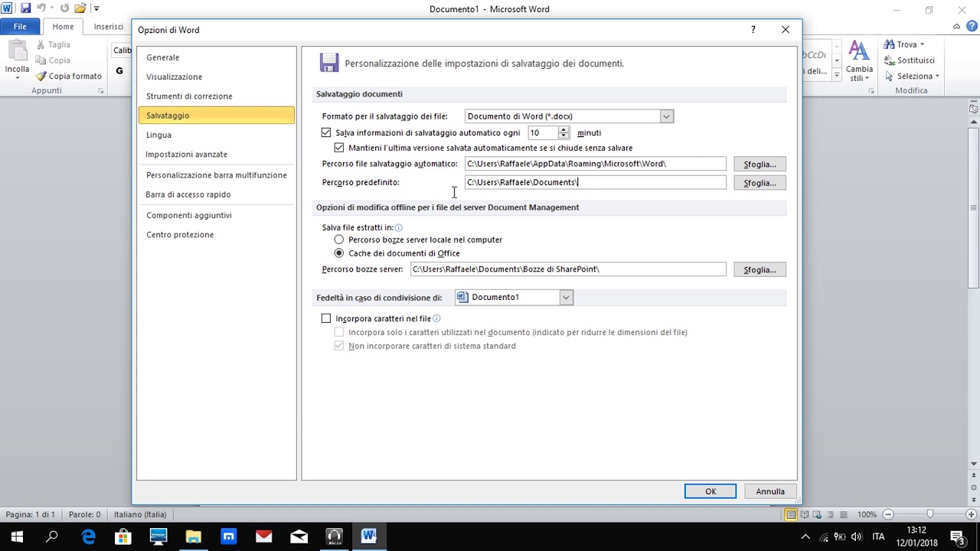Screen dimensions: 980x551
Task: Click the zoom slider handle
Action: [x=929, y=514]
